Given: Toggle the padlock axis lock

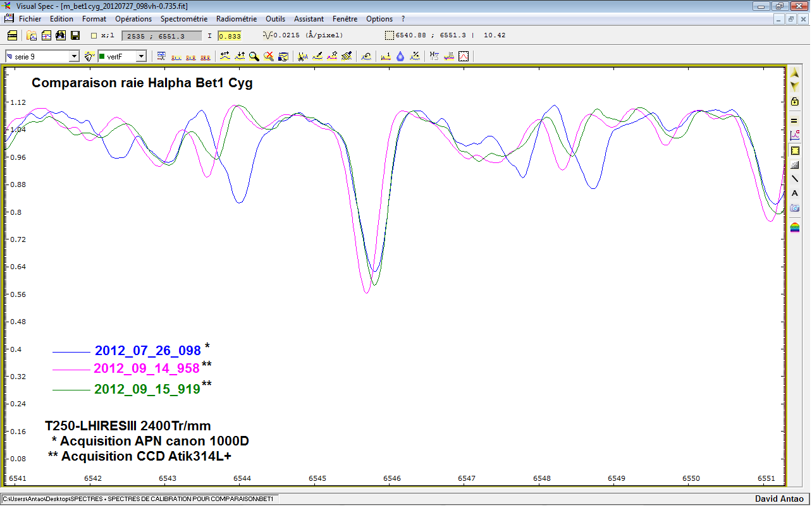Looking at the screenshot, I should [795, 102].
